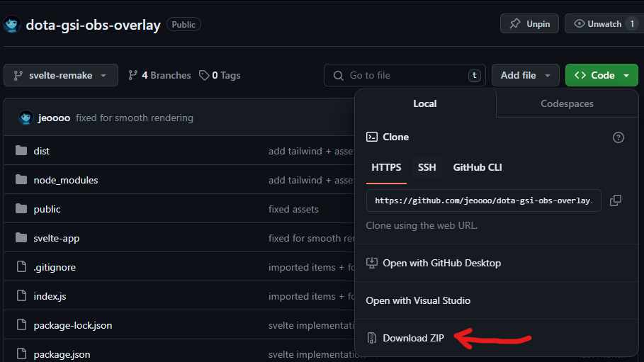This screenshot has width=644, height=362.
Task: Open the .gitignore file
Action: [55, 268]
